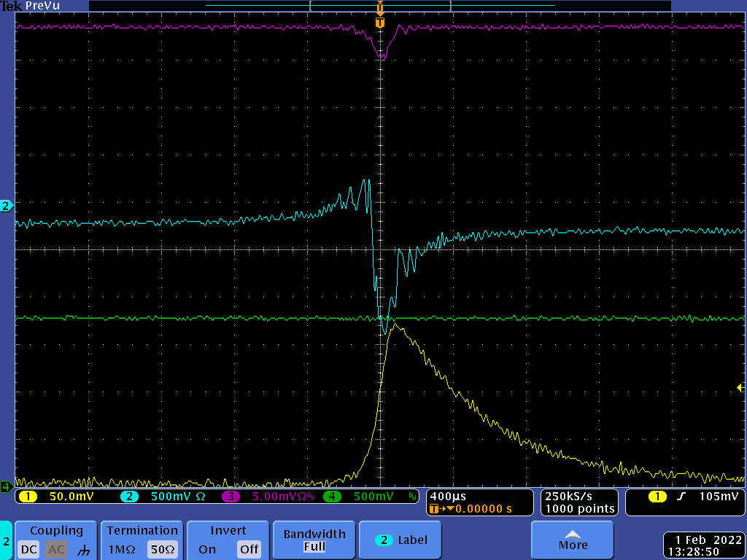
Task: Select the channel 2 cyan badge
Action: pyautogui.click(x=129, y=497)
